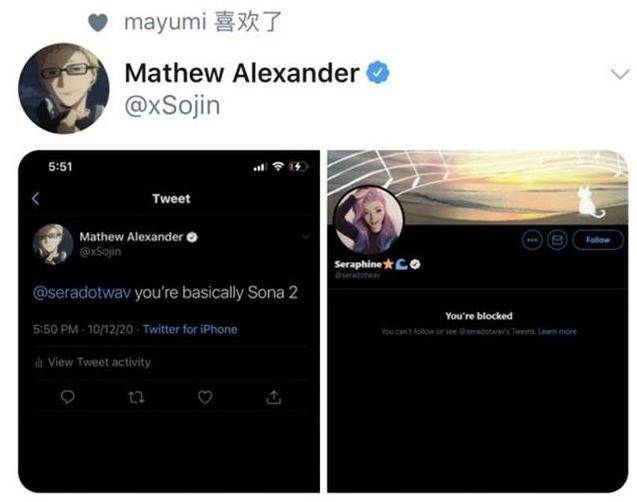Expand the chevron menu beside Mathew Alexander
The height and width of the screenshot is (502, 637).
620,74
